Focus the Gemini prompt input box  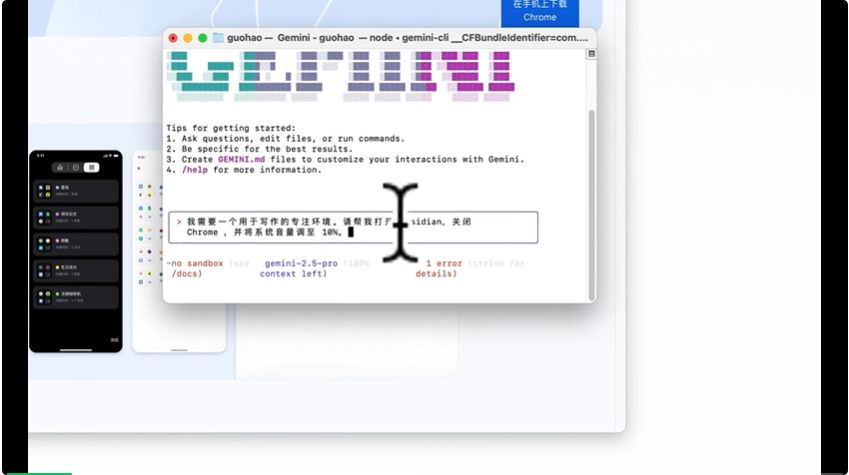(x=353, y=227)
